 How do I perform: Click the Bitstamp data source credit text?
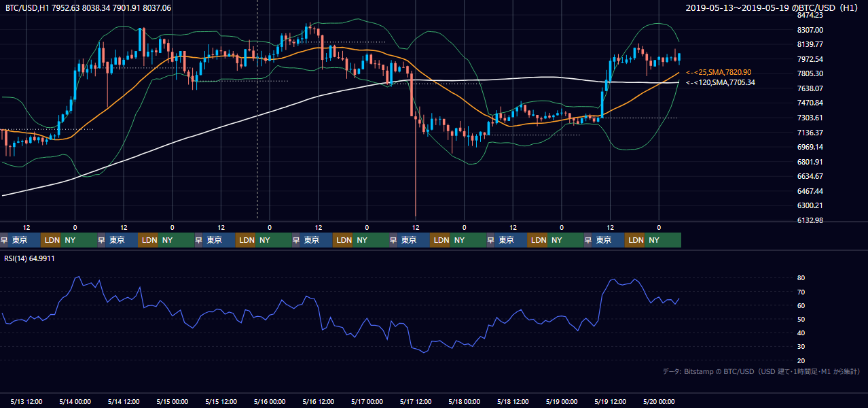tap(761, 371)
